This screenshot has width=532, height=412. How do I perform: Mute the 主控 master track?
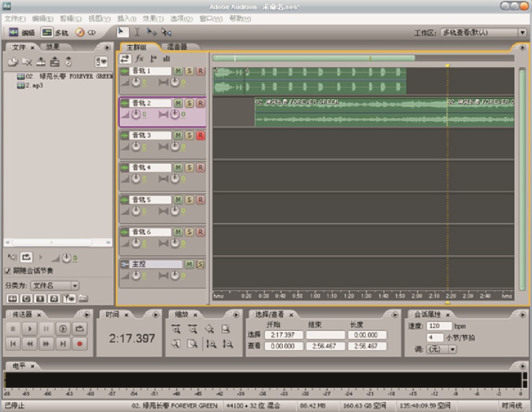(x=189, y=265)
